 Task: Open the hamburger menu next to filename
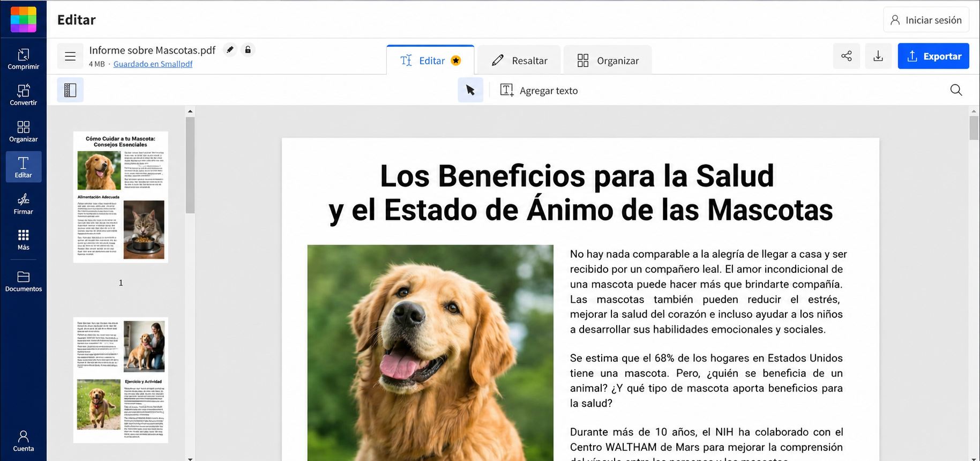coord(70,56)
